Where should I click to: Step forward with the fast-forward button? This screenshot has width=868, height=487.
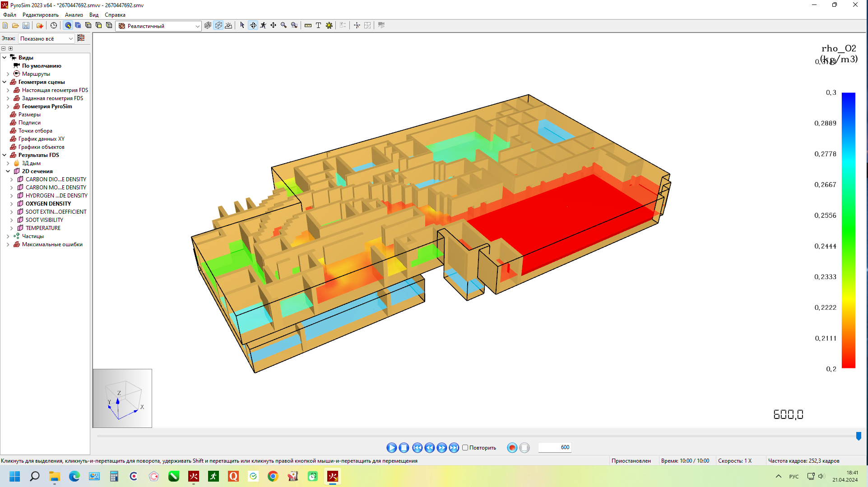[441, 448]
